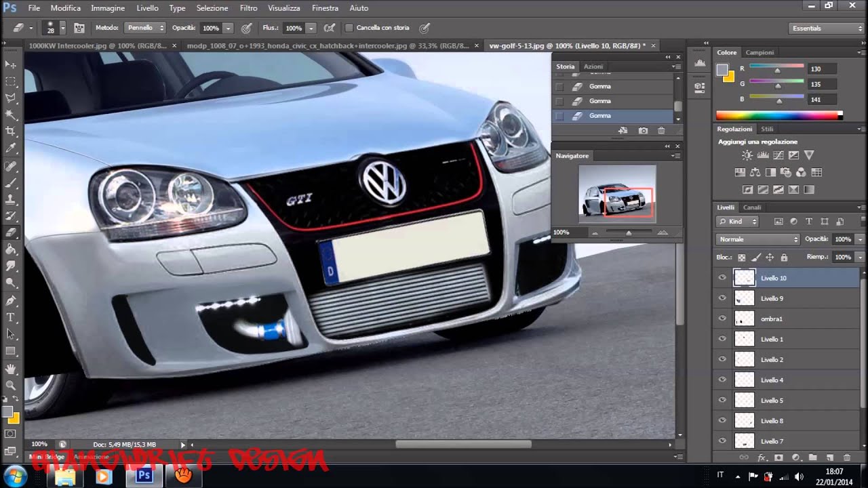Click the foreground color swatch in toolbox
This screenshot has height=488, width=868.
(x=8, y=412)
